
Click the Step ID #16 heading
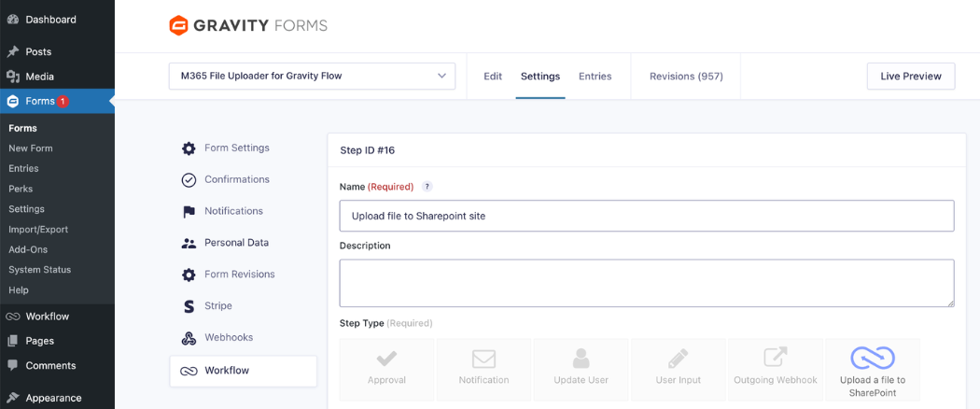pos(368,150)
